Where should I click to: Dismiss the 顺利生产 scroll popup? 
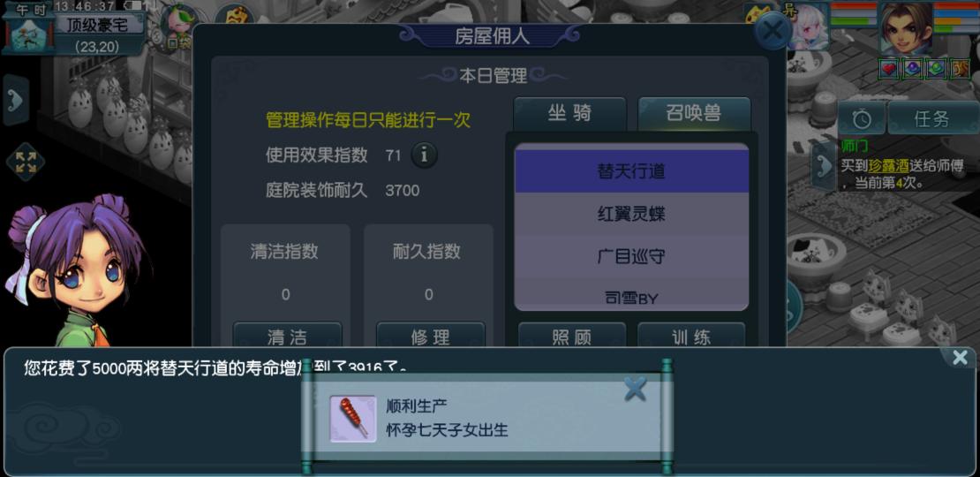[x=635, y=390]
